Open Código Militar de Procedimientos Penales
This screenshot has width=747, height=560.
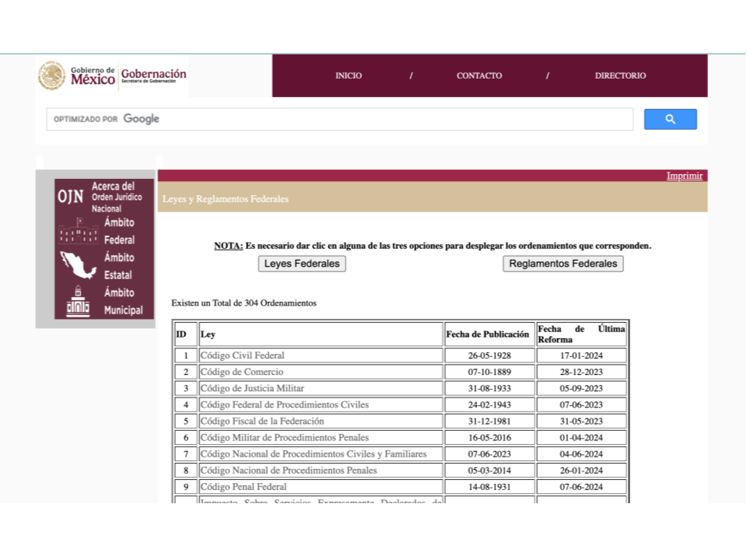pos(285,438)
